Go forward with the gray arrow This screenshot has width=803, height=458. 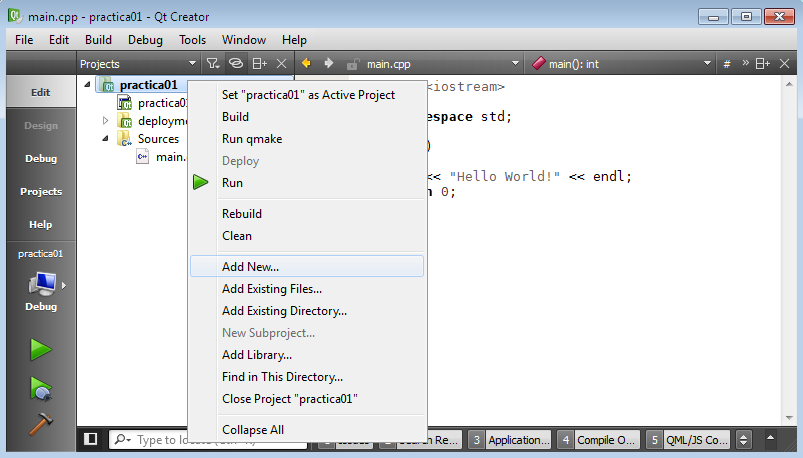click(x=329, y=63)
